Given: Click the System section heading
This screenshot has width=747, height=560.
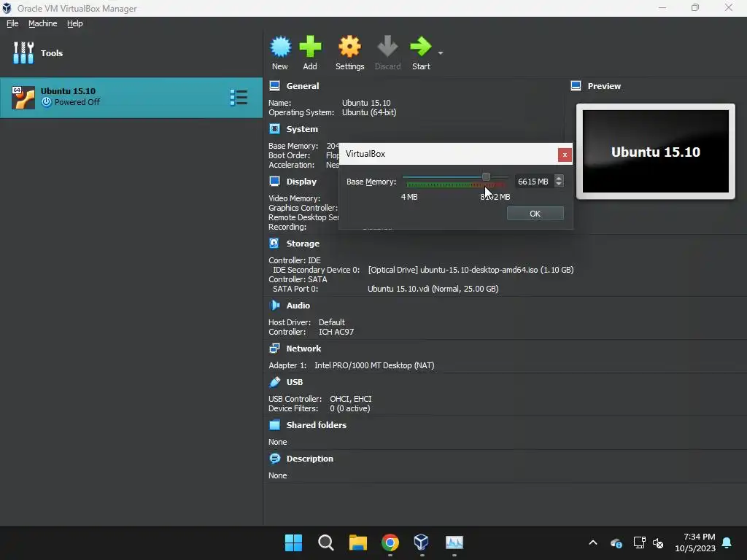Looking at the screenshot, I should (302, 129).
